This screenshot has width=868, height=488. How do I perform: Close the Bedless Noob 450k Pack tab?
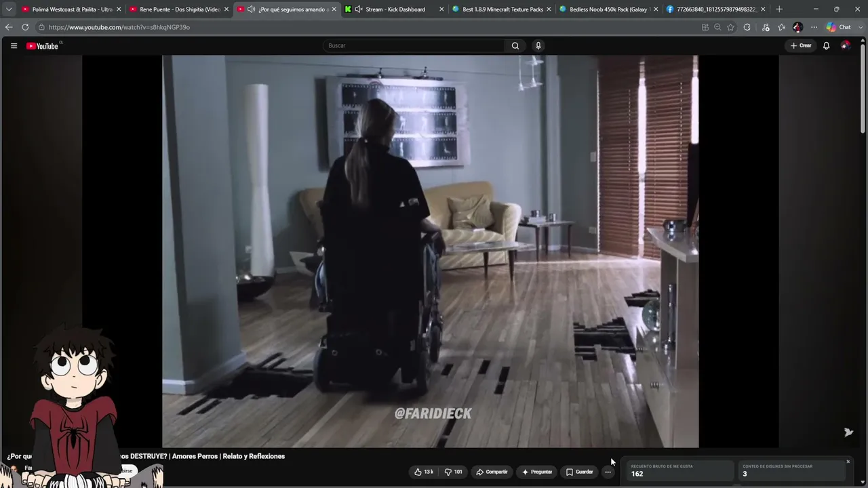pyautogui.click(x=656, y=9)
